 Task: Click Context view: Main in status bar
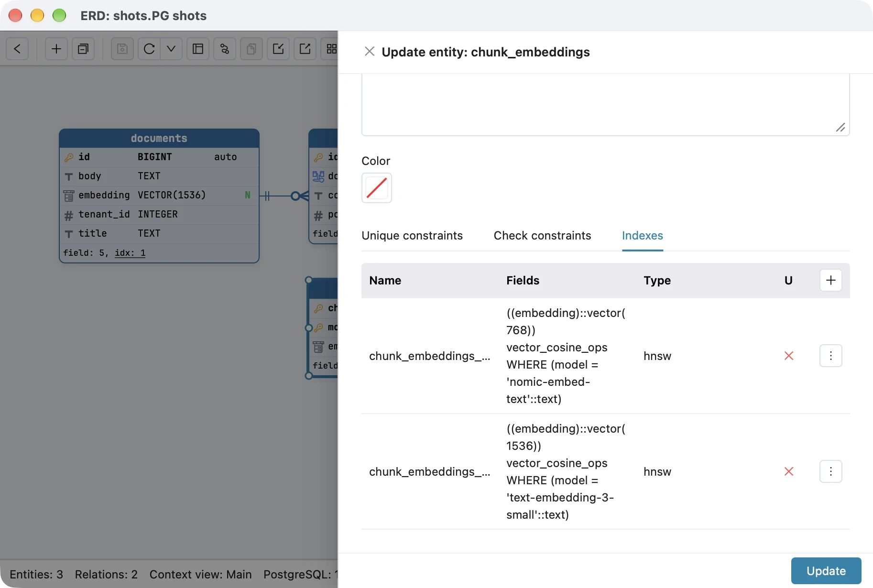pyautogui.click(x=200, y=574)
